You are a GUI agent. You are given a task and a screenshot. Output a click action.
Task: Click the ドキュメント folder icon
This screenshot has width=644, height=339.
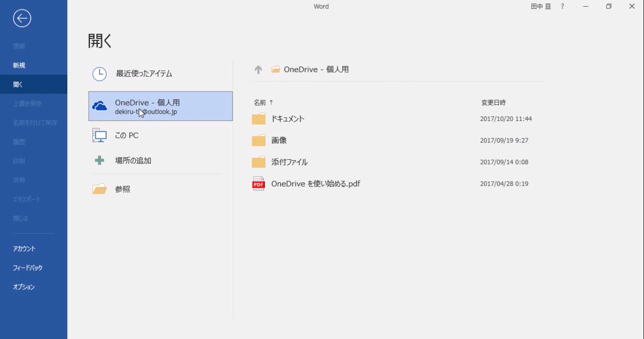pyautogui.click(x=258, y=119)
